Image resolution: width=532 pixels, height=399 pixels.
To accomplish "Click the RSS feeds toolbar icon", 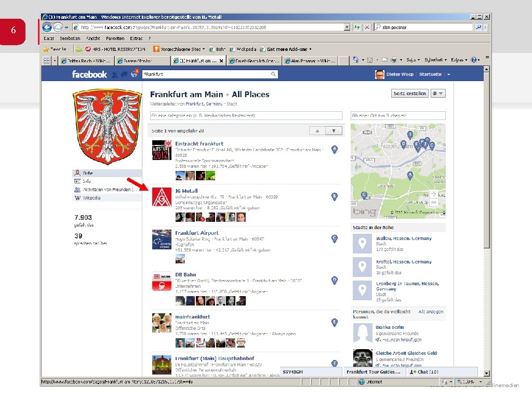I will tap(370, 60).
